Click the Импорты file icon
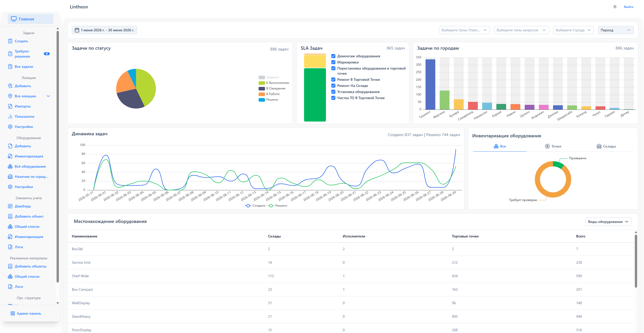Viewport: 644px width, 333px height. coord(10,106)
